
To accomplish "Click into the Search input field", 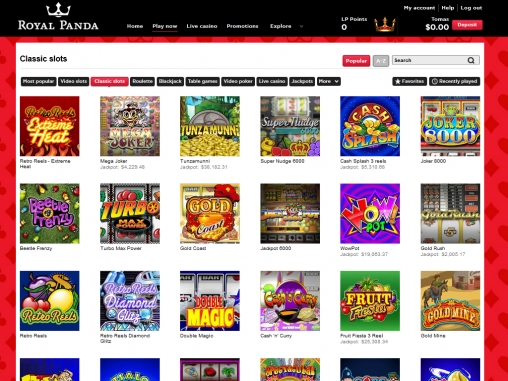I will point(430,60).
